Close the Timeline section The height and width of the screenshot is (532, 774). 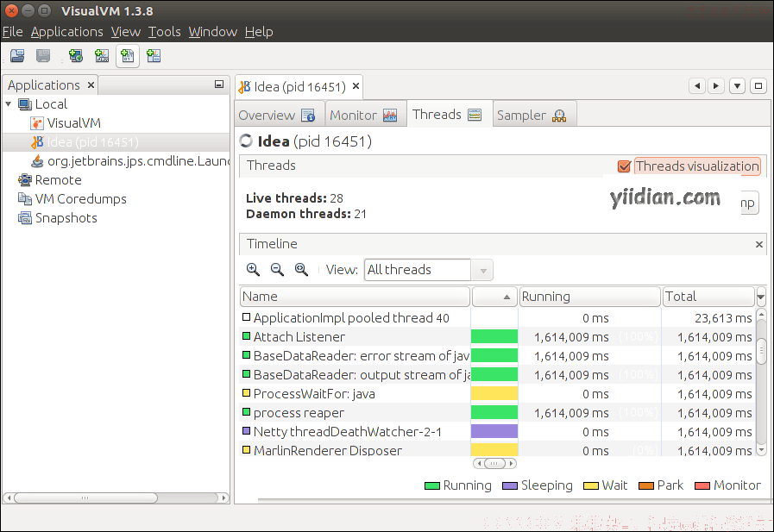[759, 244]
